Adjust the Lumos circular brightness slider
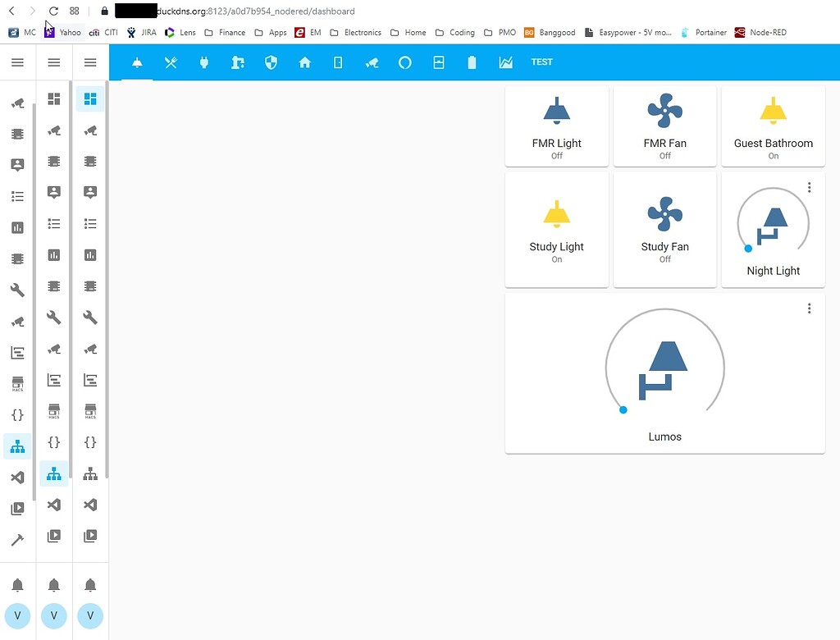This screenshot has height=640, width=840. [x=623, y=409]
